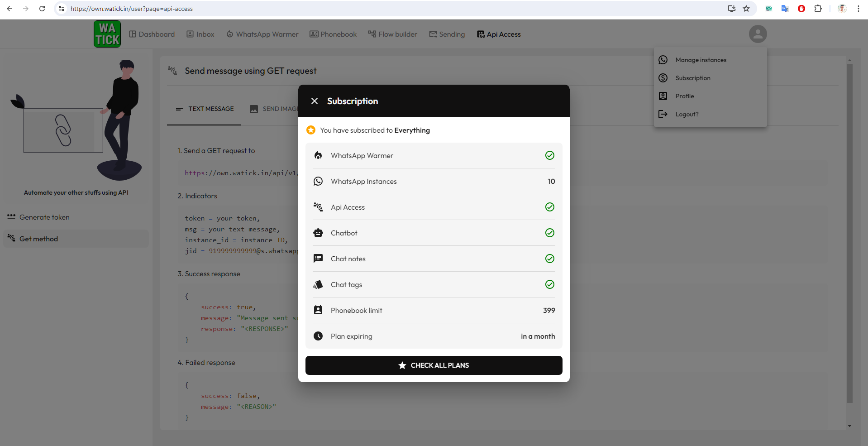Image resolution: width=868 pixels, height=446 pixels.
Task: Click Get method in the sidebar
Action: click(x=76, y=239)
